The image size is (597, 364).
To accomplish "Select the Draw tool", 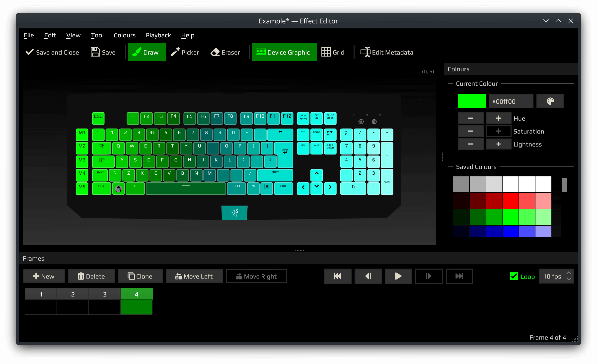I will [x=147, y=52].
